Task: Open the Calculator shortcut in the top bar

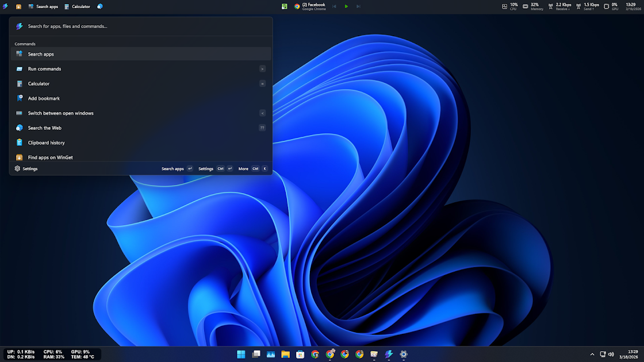Action: (77, 6)
